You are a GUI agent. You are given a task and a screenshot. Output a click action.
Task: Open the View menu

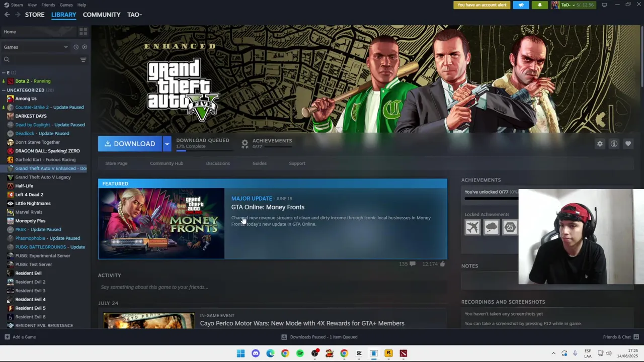32,5
